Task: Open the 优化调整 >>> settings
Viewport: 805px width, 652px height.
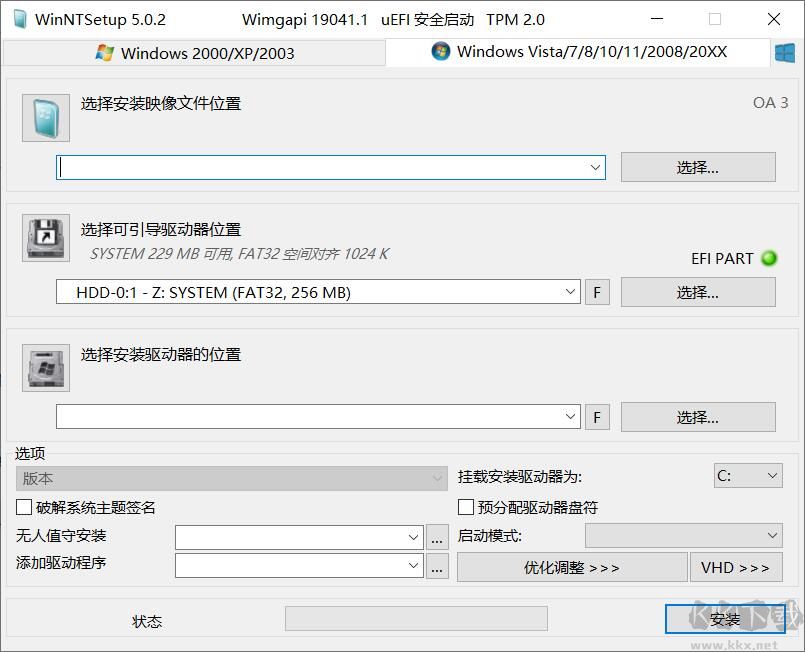Action: point(571,567)
